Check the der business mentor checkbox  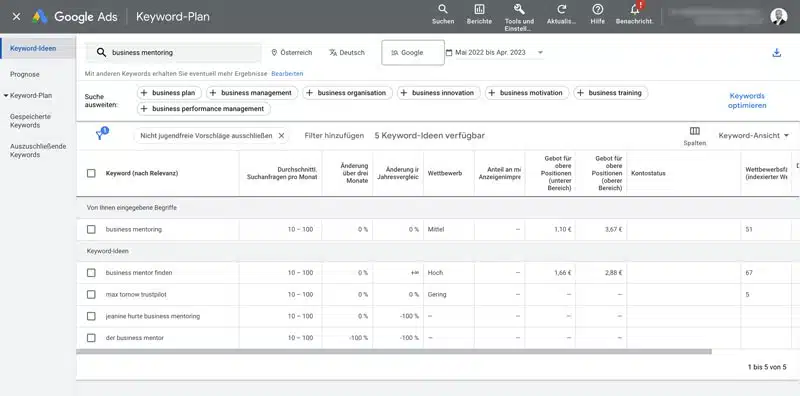tap(91, 338)
